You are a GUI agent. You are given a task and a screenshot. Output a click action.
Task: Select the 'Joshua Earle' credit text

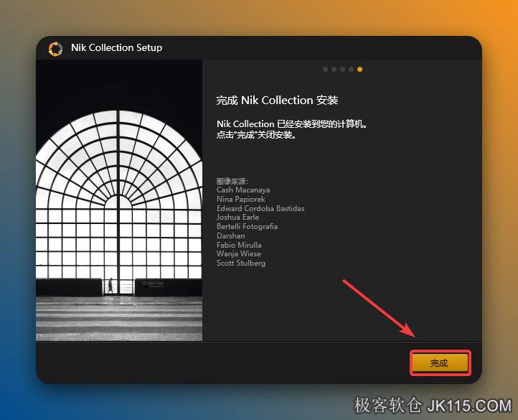point(237,218)
